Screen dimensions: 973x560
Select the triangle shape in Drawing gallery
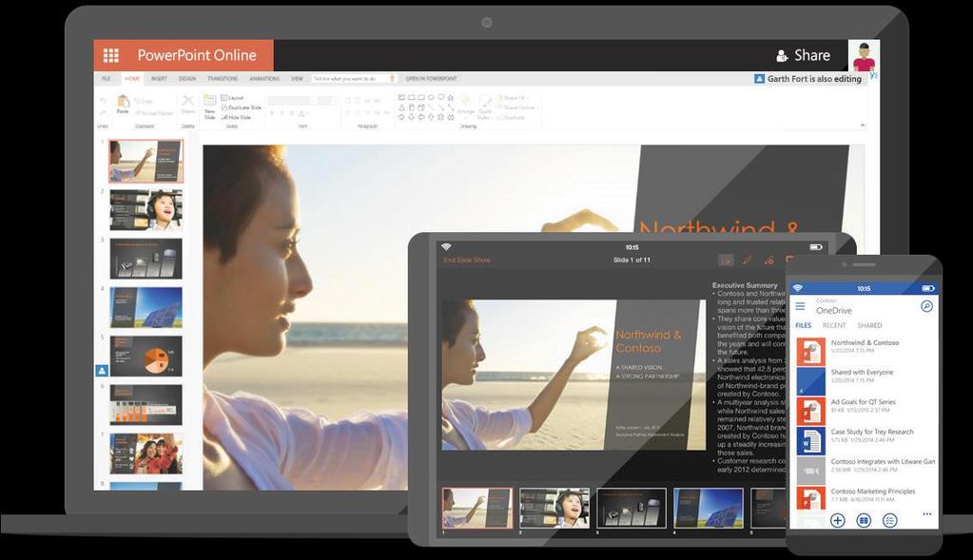pyautogui.click(x=401, y=107)
